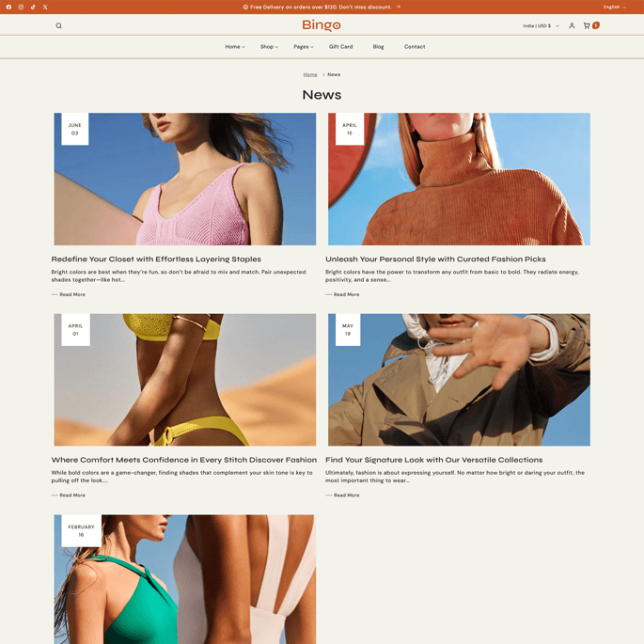Click the green swimsuit article image

click(x=185, y=579)
